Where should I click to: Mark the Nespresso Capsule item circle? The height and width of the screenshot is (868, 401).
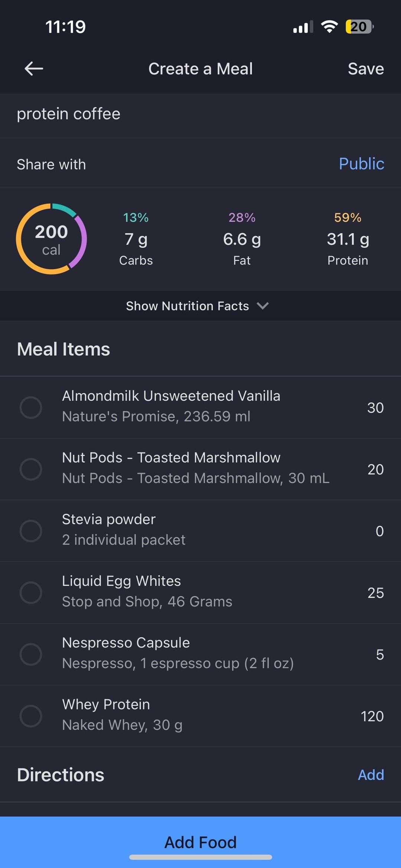pyautogui.click(x=31, y=654)
